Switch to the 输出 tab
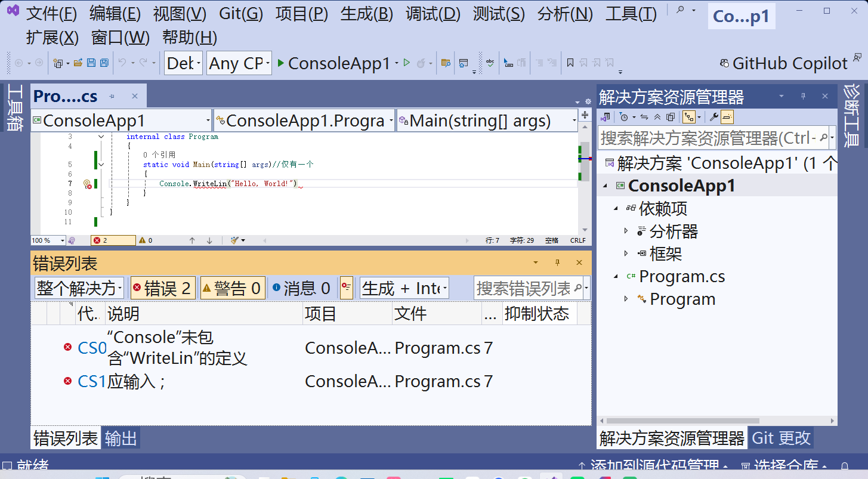Image resolution: width=868 pixels, height=479 pixels. (121, 438)
